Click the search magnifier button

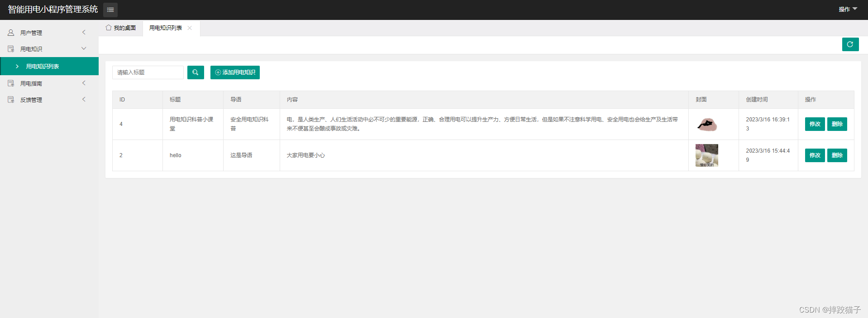(196, 72)
